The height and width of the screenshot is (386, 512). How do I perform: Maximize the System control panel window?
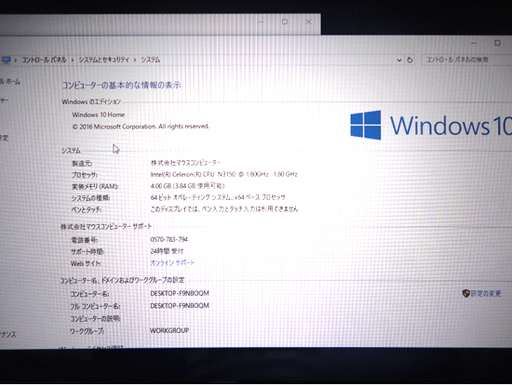click(497, 43)
